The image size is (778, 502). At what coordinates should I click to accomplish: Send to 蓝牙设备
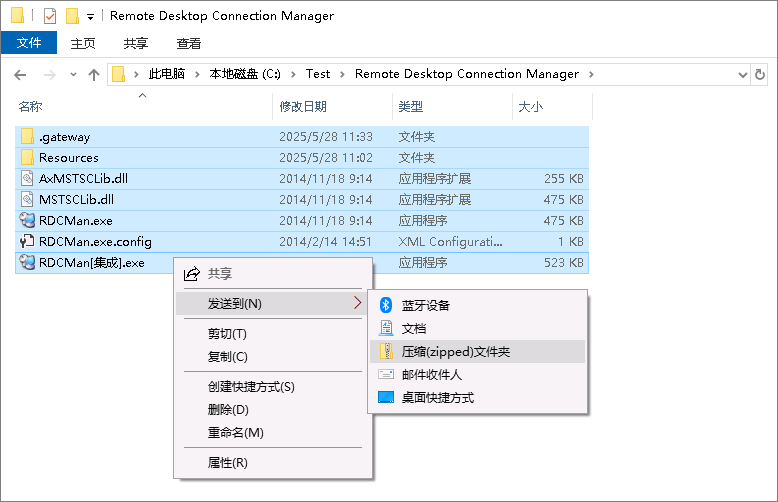pos(477,305)
